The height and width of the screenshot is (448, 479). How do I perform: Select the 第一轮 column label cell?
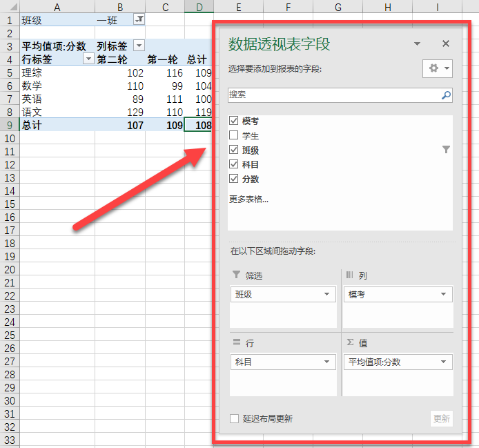165,59
